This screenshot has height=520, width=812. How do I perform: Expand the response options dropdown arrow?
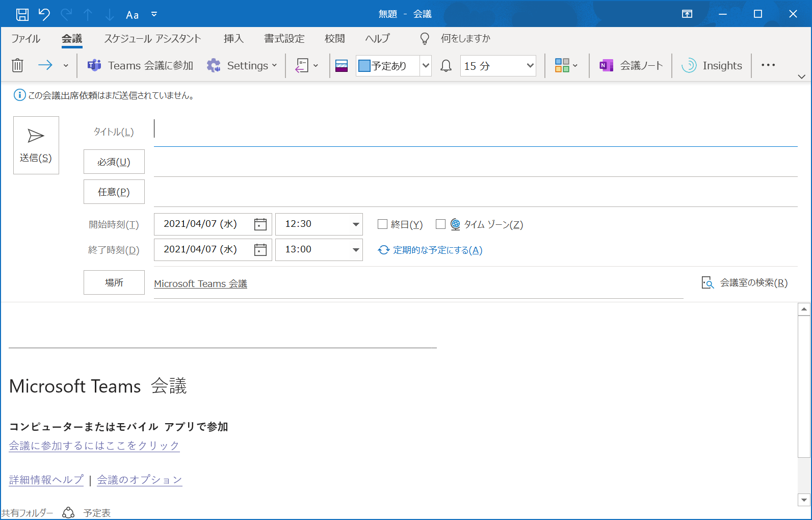(x=316, y=65)
